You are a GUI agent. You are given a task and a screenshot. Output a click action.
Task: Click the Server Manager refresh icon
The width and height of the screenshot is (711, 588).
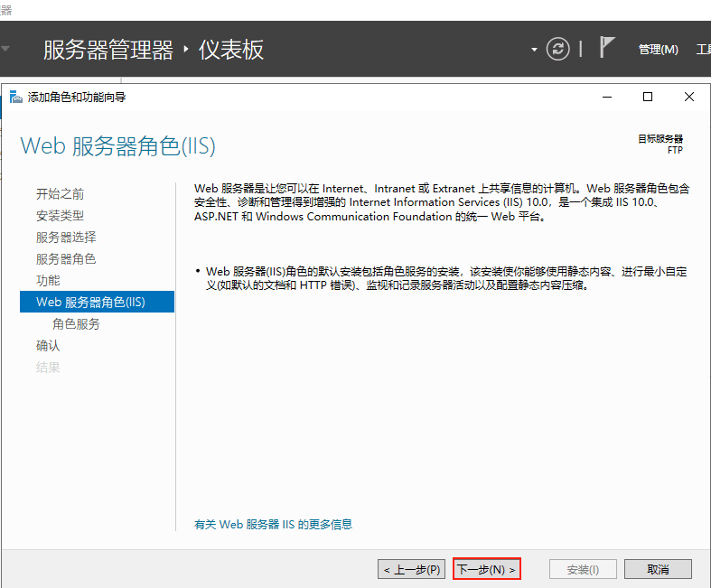[557, 49]
